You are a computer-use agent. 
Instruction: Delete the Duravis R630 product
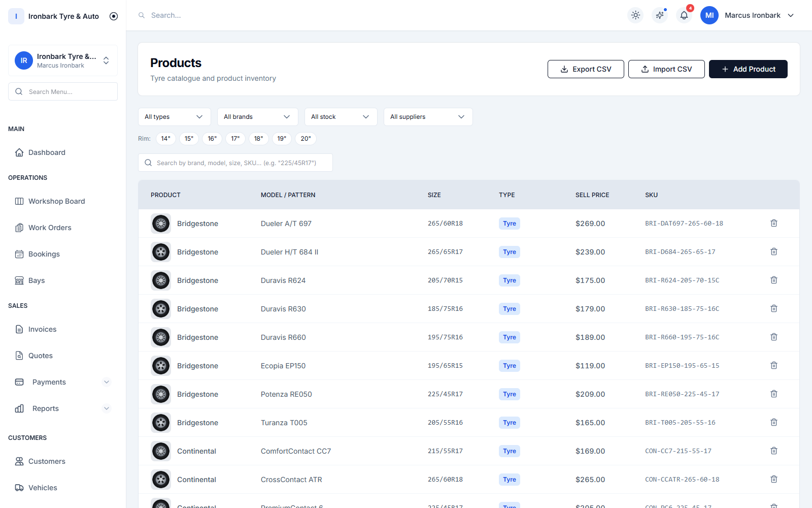[774, 308]
